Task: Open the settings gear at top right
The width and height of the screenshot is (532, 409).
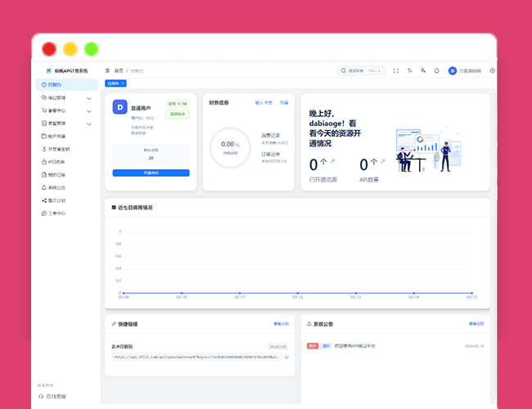Action: click(x=492, y=70)
